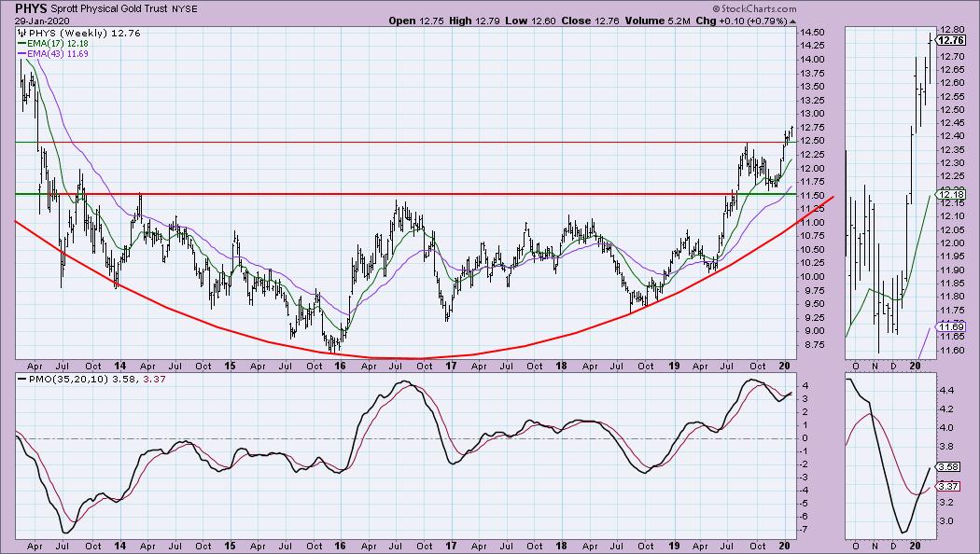Click the 12.76 last-price tag in zoom panel
Screen dimensions: 980x554
pos(951,40)
